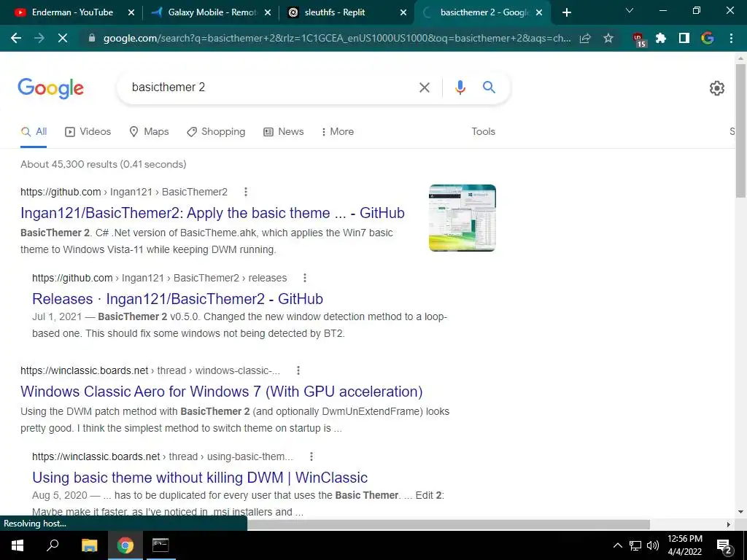Screen dimensions: 747x560
Task: Open Using basic theme without killing DWM link
Action: (x=200, y=478)
